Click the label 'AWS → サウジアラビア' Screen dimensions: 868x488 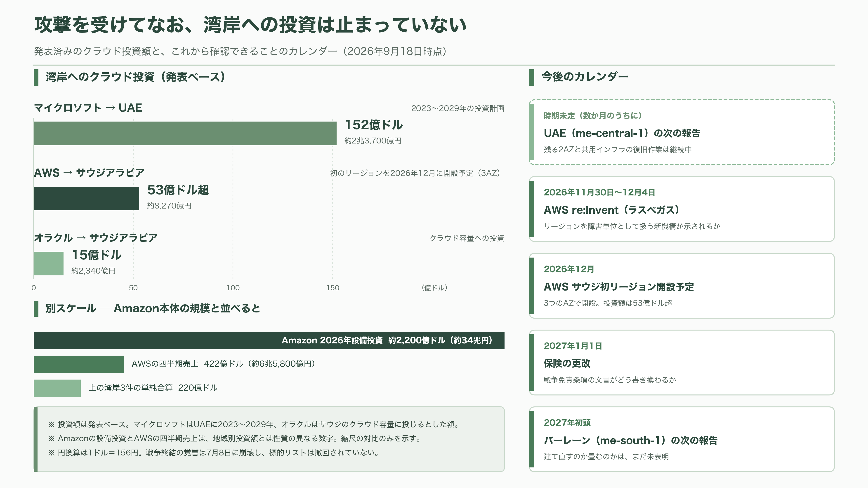point(89,173)
